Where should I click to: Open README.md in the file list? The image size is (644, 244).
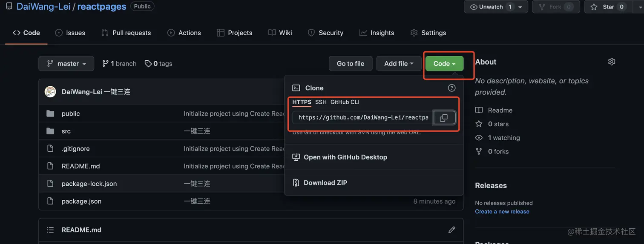pyautogui.click(x=80, y=166)
